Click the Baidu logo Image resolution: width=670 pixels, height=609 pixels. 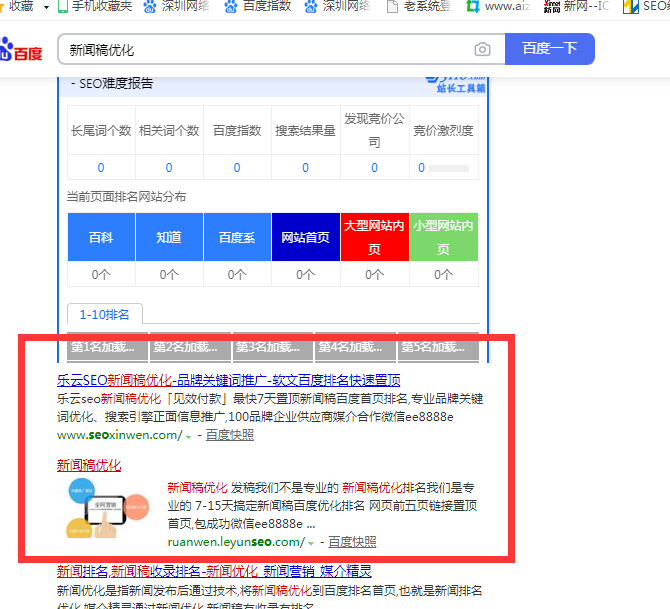click(21, 49)
